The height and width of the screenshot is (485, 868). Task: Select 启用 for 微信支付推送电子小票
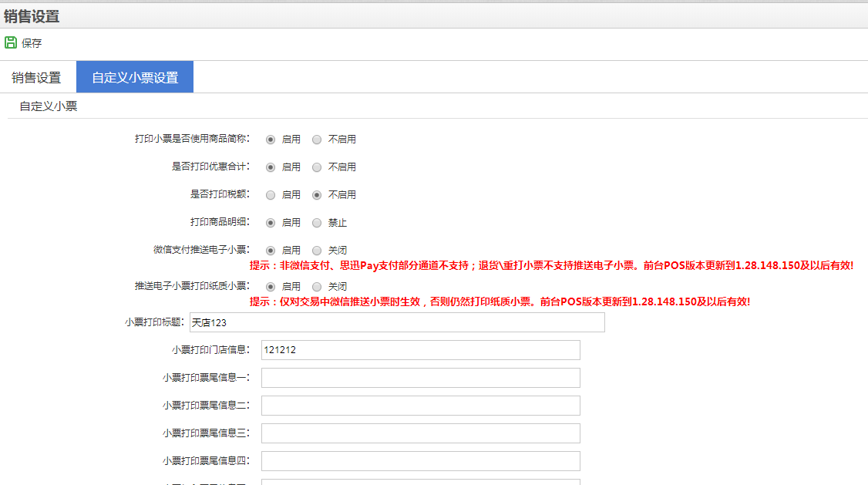(270, 251)
